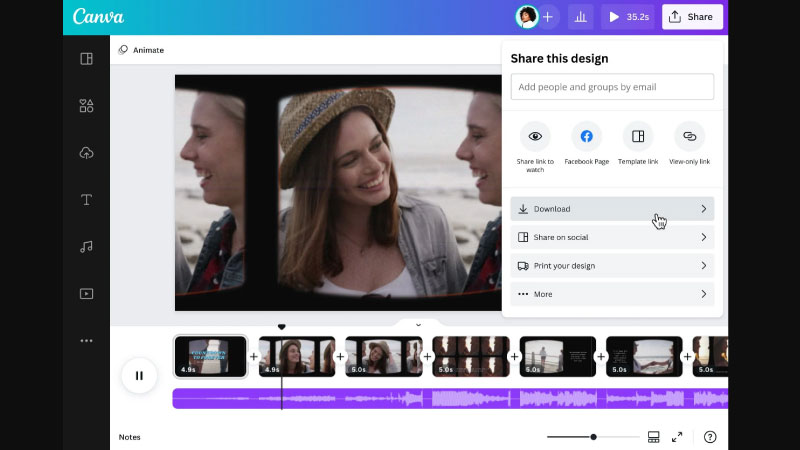Expand More row chevron
This screenshot has height=450, width=800.
point(704,294)
